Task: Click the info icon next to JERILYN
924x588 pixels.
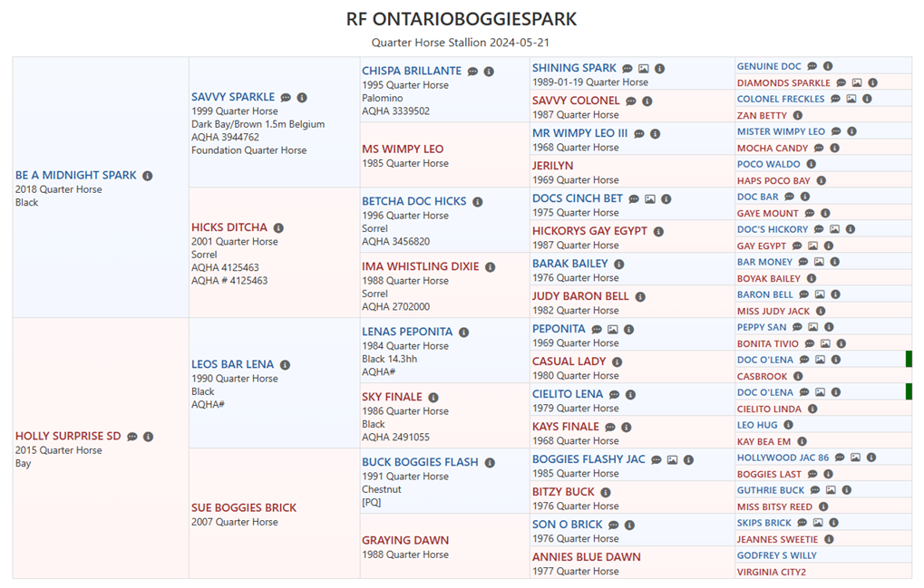Action: [585, 167]
